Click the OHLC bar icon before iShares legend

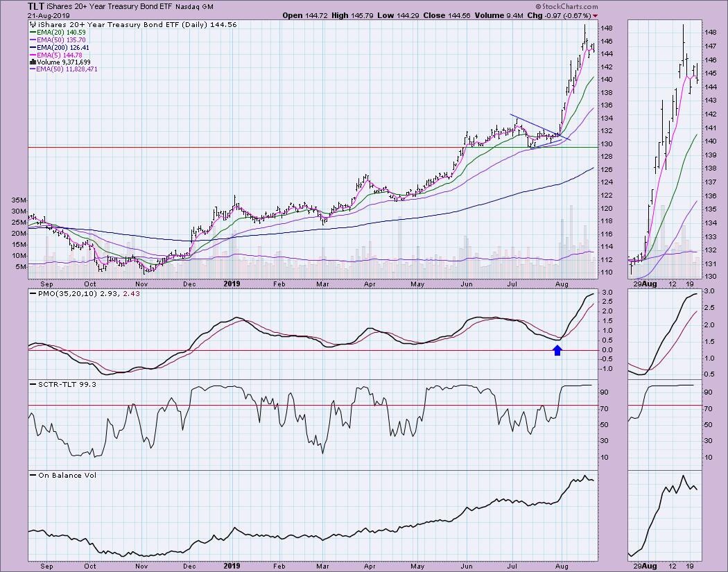pos(32,23)
